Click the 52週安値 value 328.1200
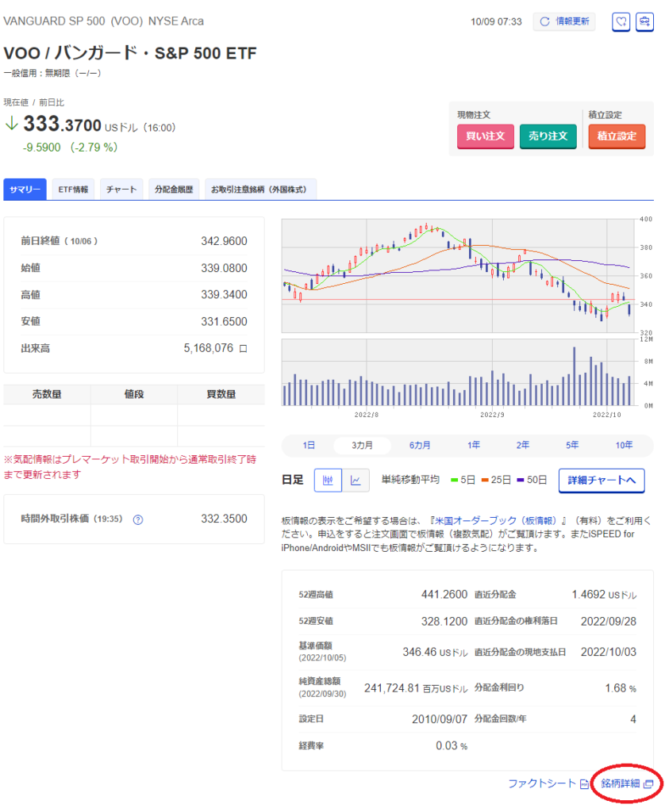Viewport: 665px width, 812px height. pos(444,622)
